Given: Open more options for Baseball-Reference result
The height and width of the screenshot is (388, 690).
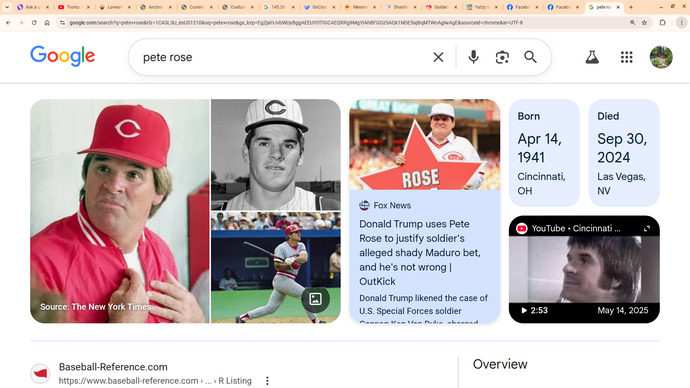Looking at the screenshot, I should pos(267,381).
